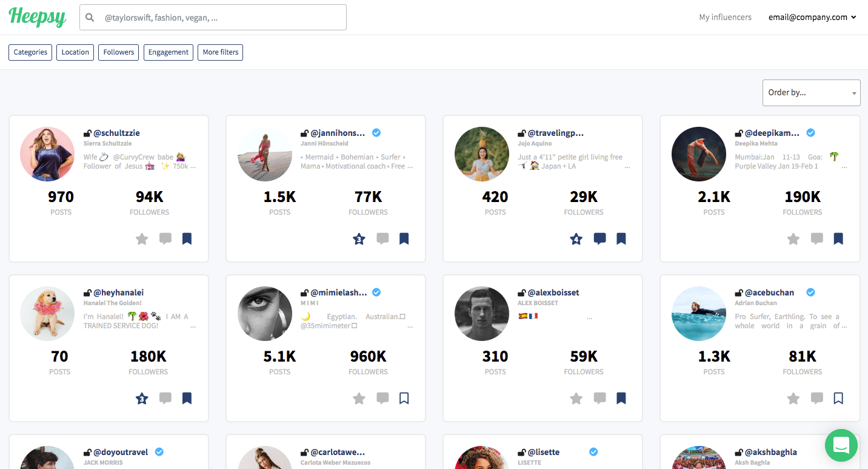Toggle the bookmark on @mimielash card

click(404, 399)
